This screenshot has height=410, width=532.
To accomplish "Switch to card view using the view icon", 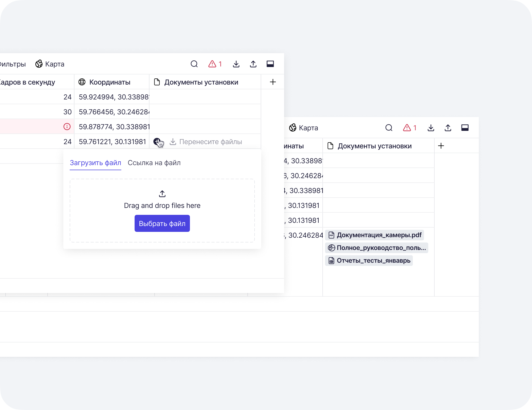I will click(x=271, y=64).
